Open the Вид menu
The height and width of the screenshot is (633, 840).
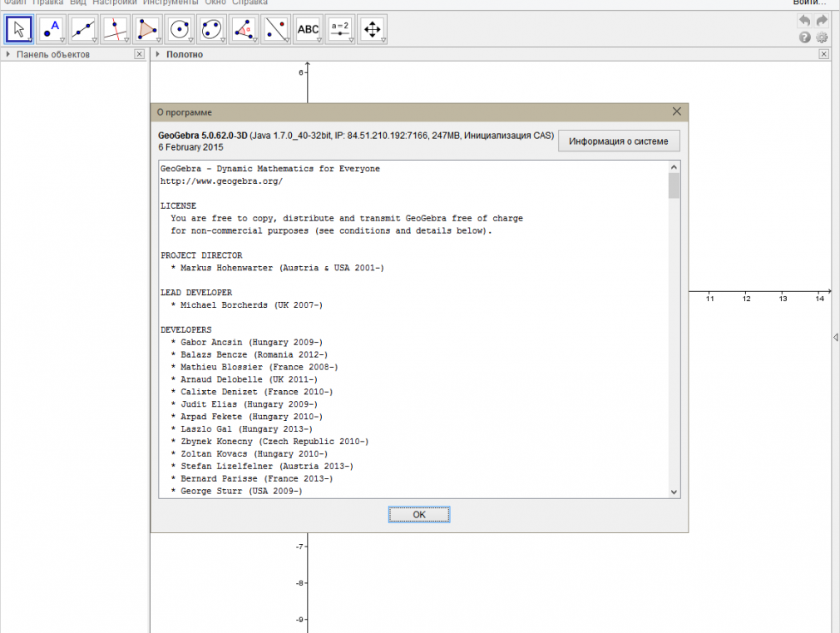click(77, 2)
